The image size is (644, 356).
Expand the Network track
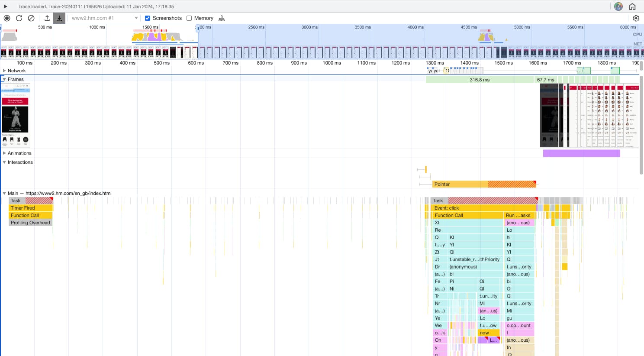5,71
